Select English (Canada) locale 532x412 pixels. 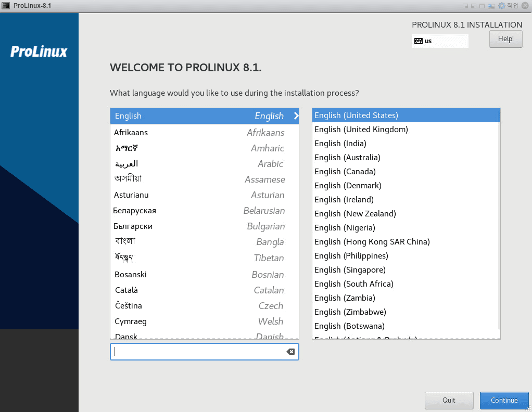pyautogui.click(x=406, y=171)
